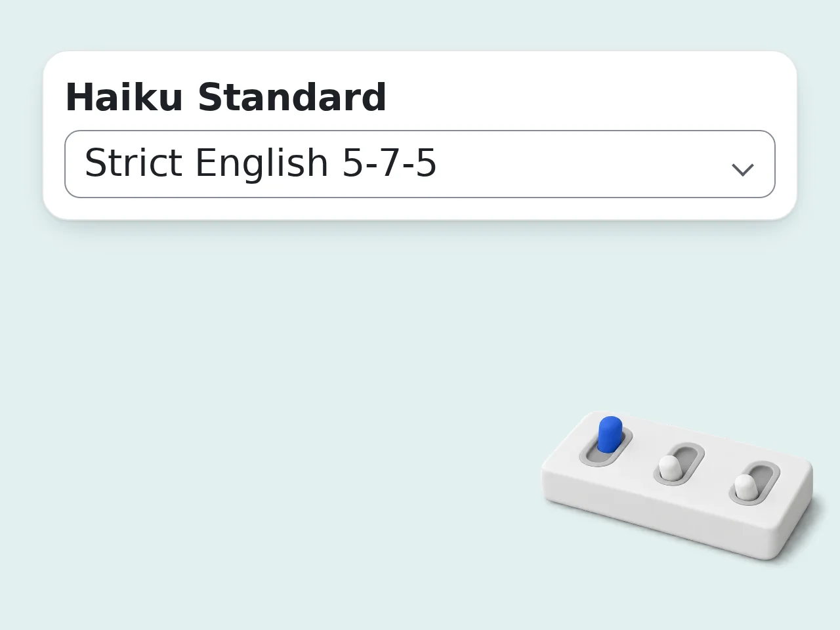The height and width of the screenshot is (630, 840).
Task: Click the blue switch knob top
Action: 610,423
